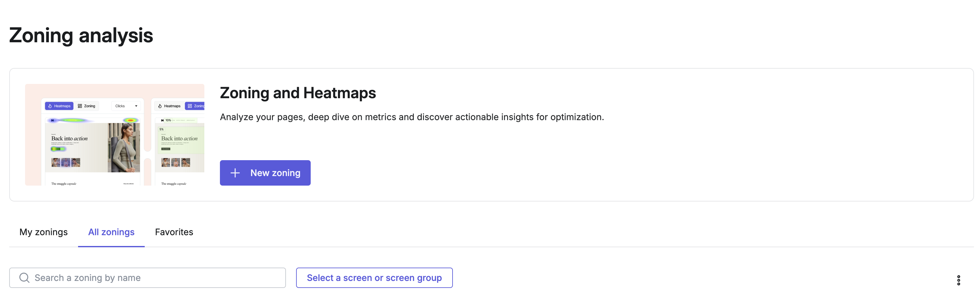Click the green 5% zone tag
980x307 pixels.
tap(162, 129)
